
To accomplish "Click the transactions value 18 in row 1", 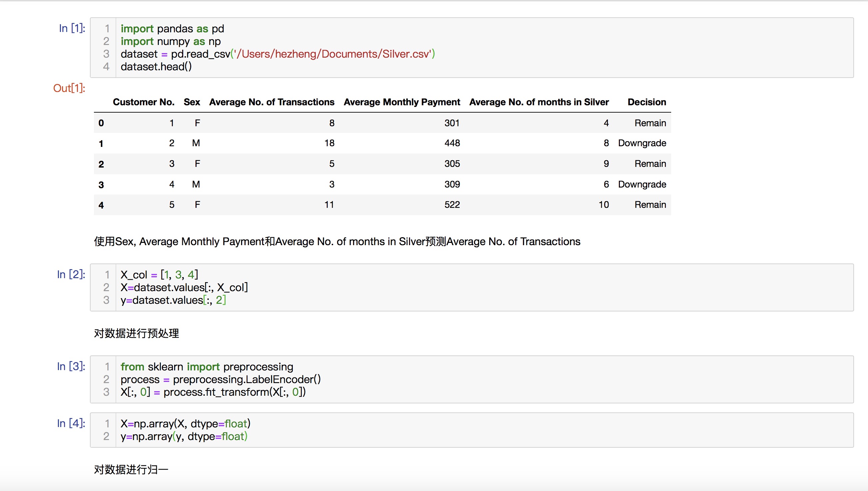I will point(329,143).
